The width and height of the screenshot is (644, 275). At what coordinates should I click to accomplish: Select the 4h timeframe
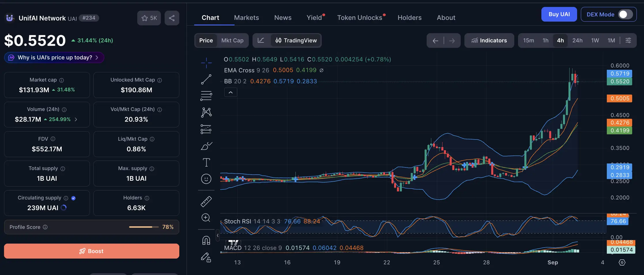(560, 40)
